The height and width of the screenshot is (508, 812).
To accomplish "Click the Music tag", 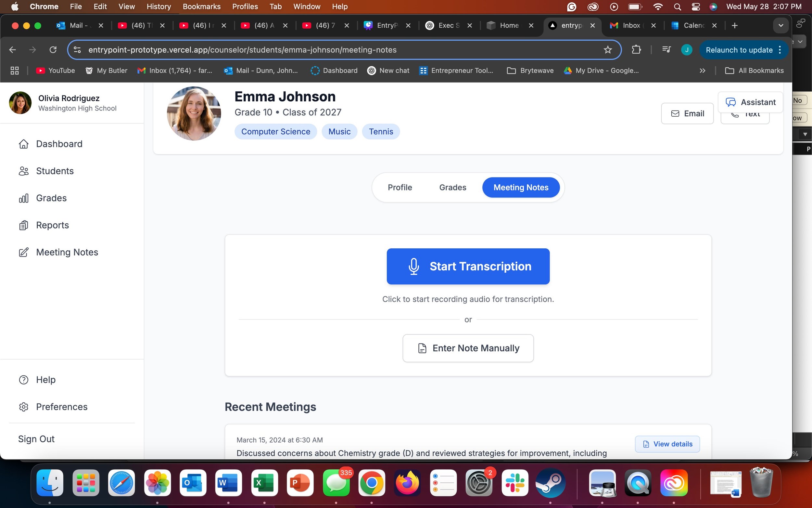I will 339,132.
